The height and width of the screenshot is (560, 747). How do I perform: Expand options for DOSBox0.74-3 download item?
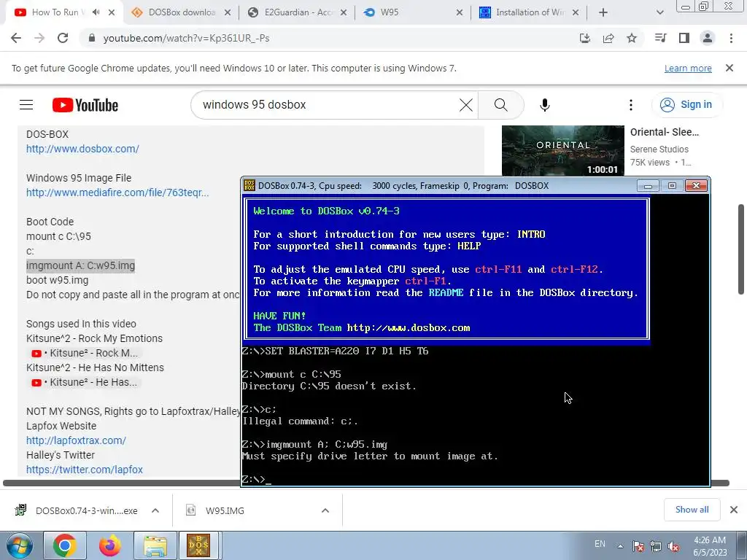[155, 510]
